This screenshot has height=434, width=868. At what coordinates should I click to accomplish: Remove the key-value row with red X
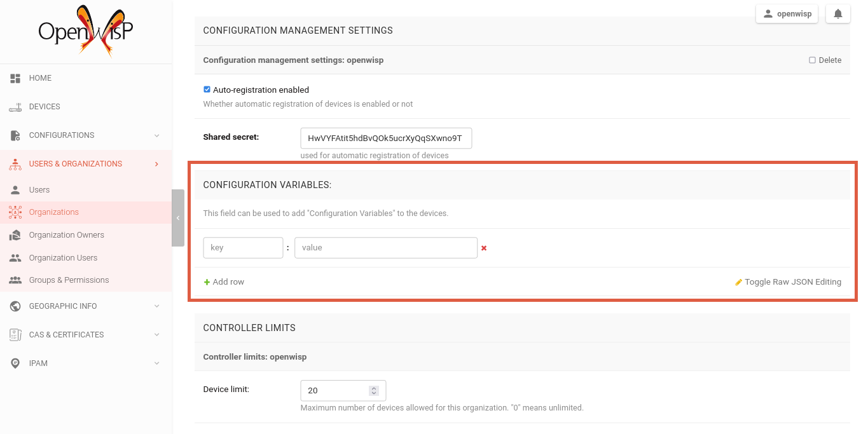(484, 248)
